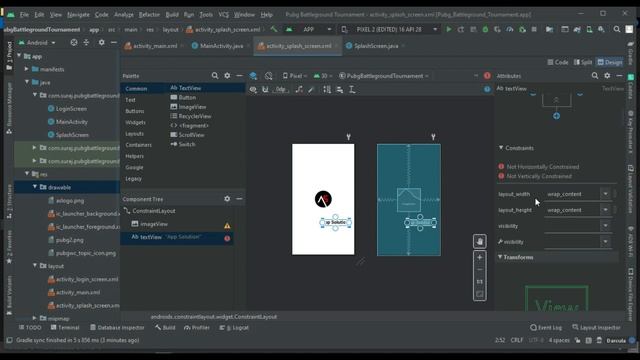Open the Logcat tool window
The height and width of the screenshot is (360, 640).
point(234,327)
